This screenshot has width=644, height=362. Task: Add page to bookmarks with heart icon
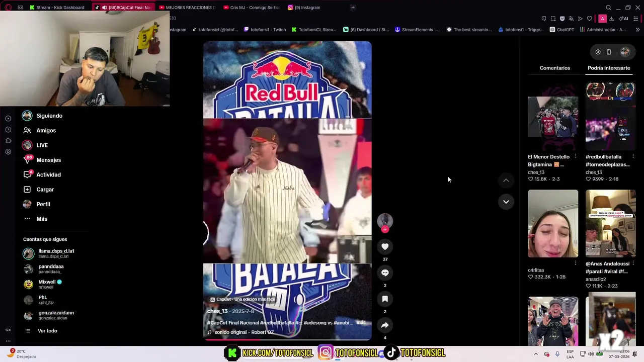589,19
